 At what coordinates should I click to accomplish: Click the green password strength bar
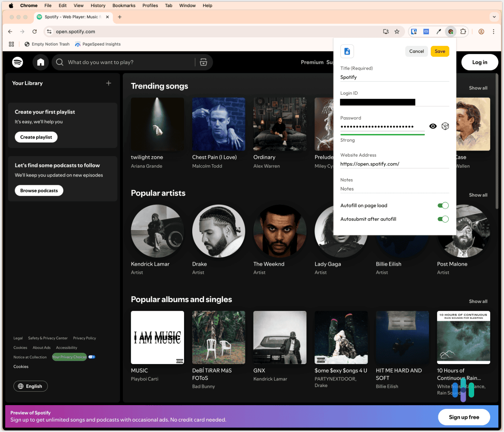382,134
